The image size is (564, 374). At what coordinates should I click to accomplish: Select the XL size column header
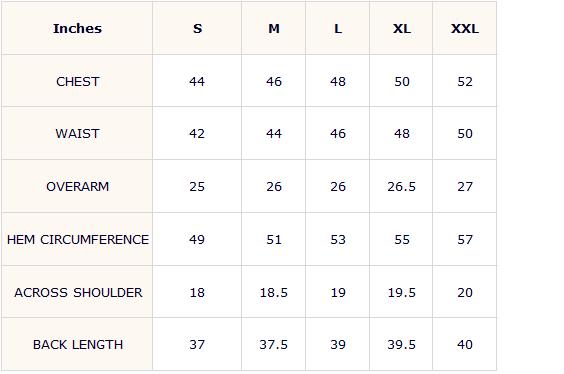click(x=401, y=28)
